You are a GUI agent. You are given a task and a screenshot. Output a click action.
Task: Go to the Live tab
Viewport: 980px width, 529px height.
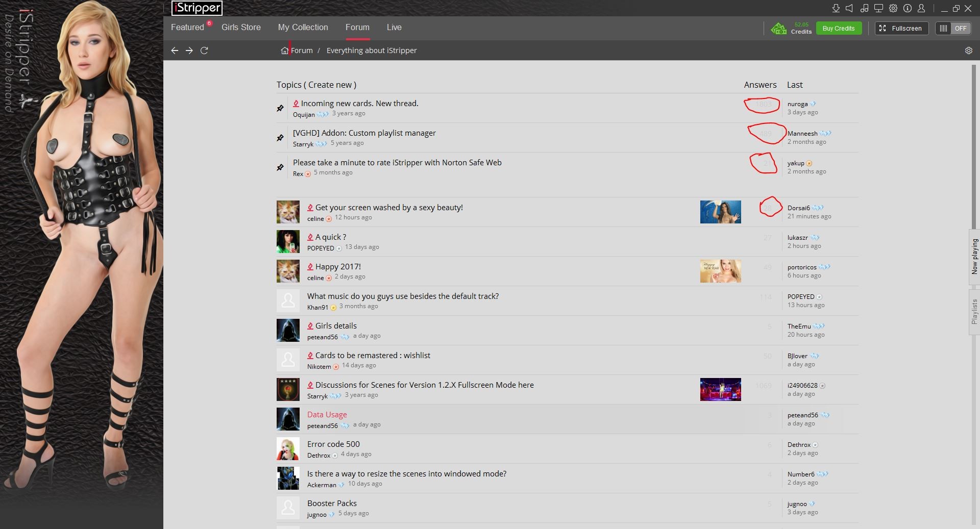[x=394, y=28]
